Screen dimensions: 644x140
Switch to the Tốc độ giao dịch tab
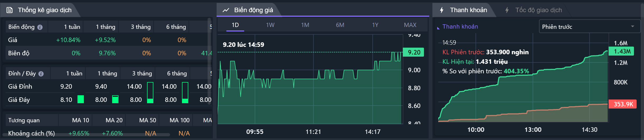tap(534, 10)
